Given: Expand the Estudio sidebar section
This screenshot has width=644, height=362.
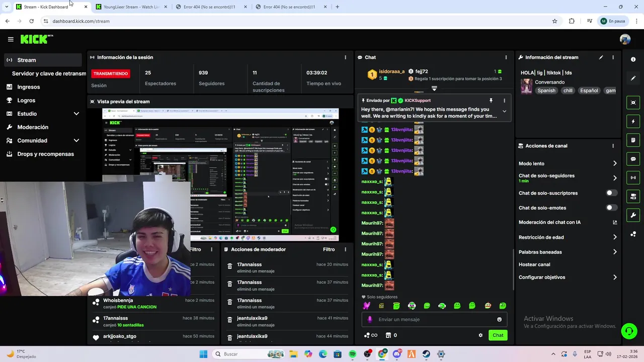Looking at the screenshot, I should 76,114.
